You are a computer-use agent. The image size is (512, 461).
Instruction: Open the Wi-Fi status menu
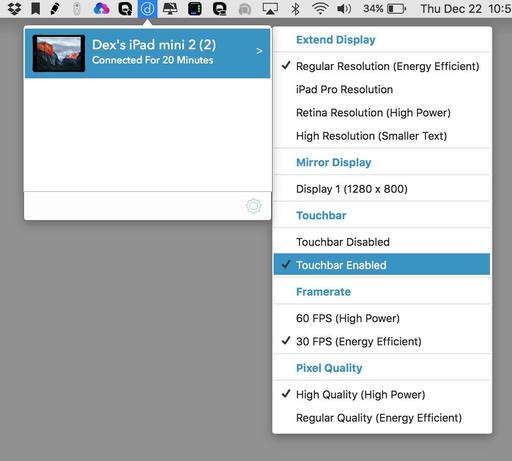click(x=320, y=9)
